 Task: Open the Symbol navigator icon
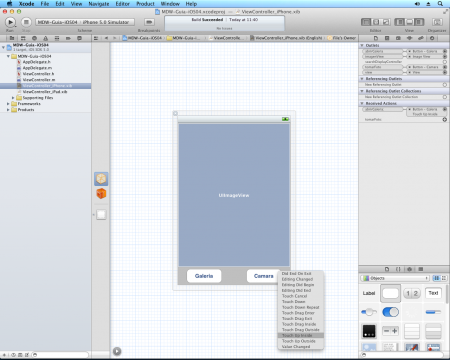click(23, 38)
